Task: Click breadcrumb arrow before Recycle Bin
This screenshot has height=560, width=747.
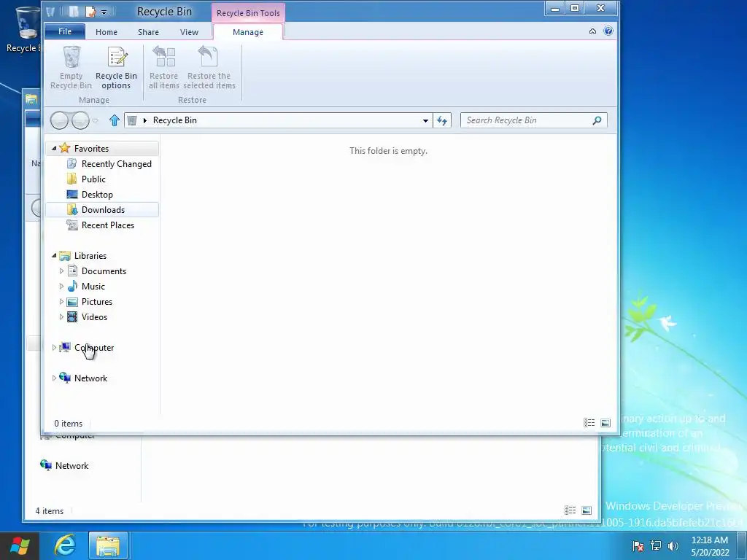Action: 145,120
